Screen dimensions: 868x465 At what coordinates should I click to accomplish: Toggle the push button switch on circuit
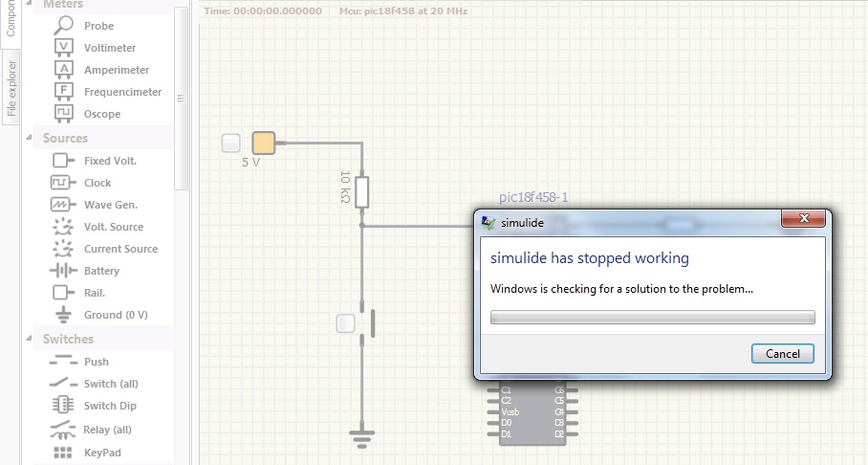click(x=345, y=323)
